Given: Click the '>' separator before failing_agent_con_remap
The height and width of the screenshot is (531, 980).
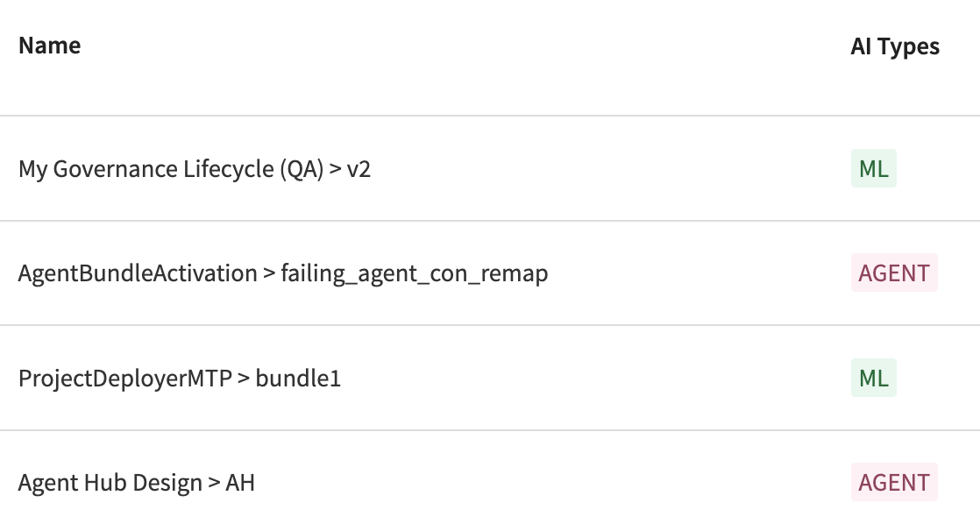Looking at the screenshot, I should pos(268,273).
